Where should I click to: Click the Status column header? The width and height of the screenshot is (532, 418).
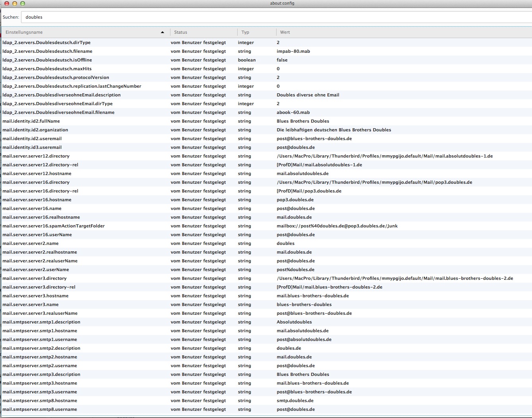(203, 32)
